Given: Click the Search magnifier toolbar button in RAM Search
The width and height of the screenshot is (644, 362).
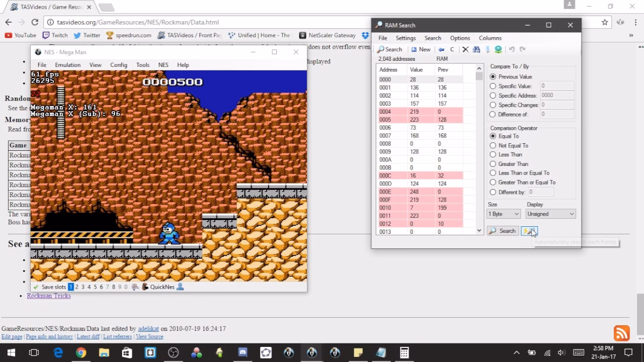Looking at the screenshot, I should 390,49.
